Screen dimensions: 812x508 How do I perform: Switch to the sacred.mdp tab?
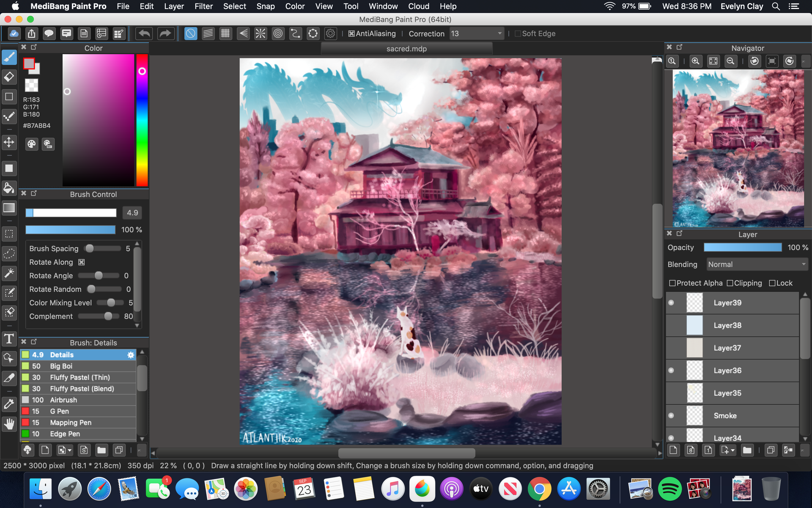pyautogui.click(x=406, y=49)
